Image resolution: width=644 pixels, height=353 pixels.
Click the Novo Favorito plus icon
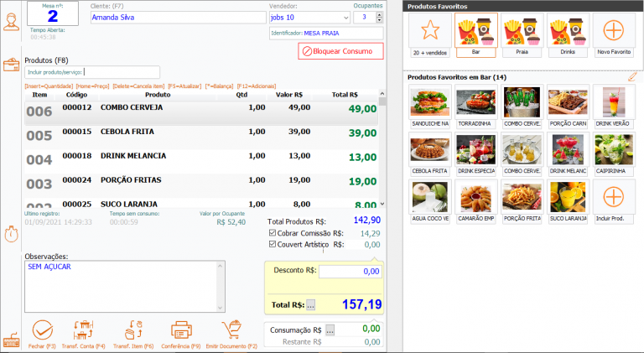(x=614, y=32)
